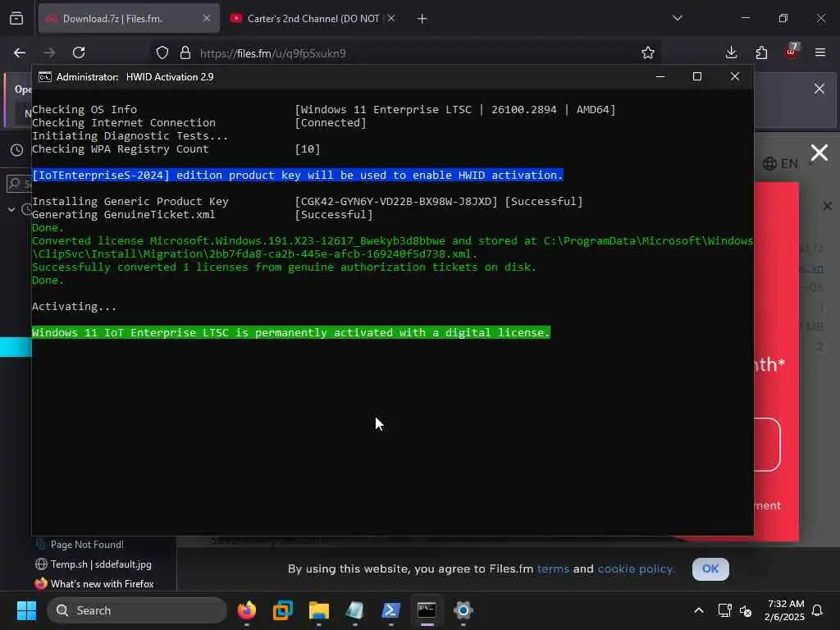Close the Files.fm overlay with large X
The width and height of the screenshot is (840, 630).
click(819, 153)
